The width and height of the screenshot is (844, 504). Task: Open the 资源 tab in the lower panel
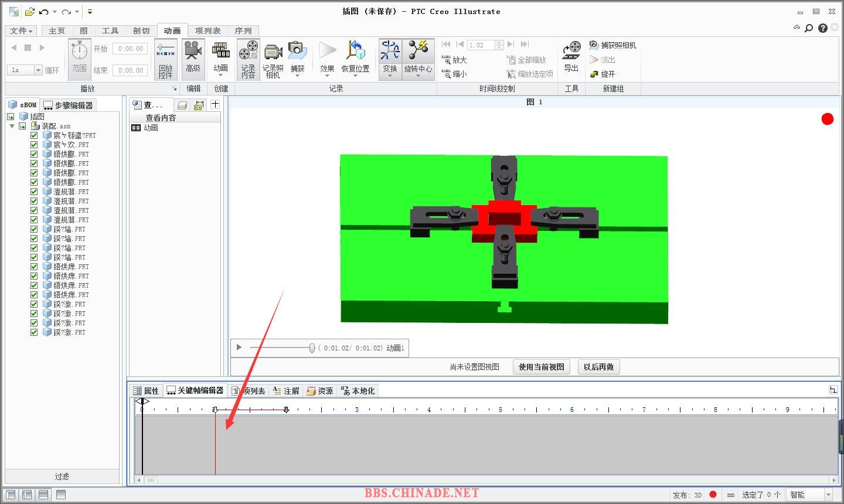[x=320, y=390]
